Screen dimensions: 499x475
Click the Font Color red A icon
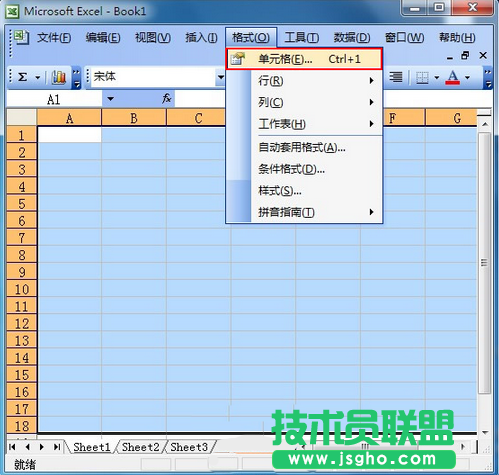click(x=453, y=77)
